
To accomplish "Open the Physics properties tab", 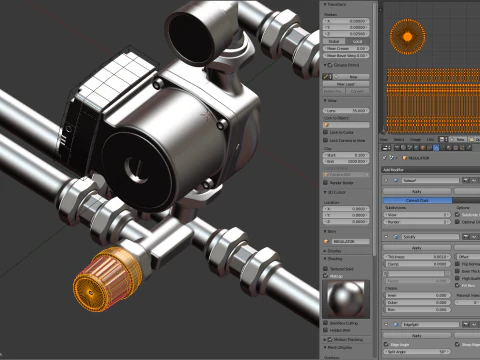I will click(x=469, y=148).
